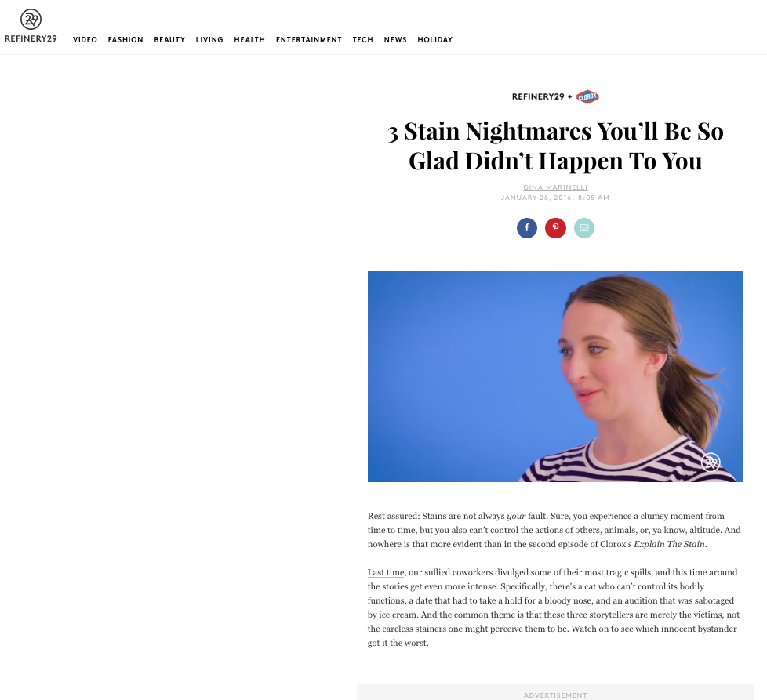Share article via email icon
Screen dimensions: 767x700
[584, 228]
